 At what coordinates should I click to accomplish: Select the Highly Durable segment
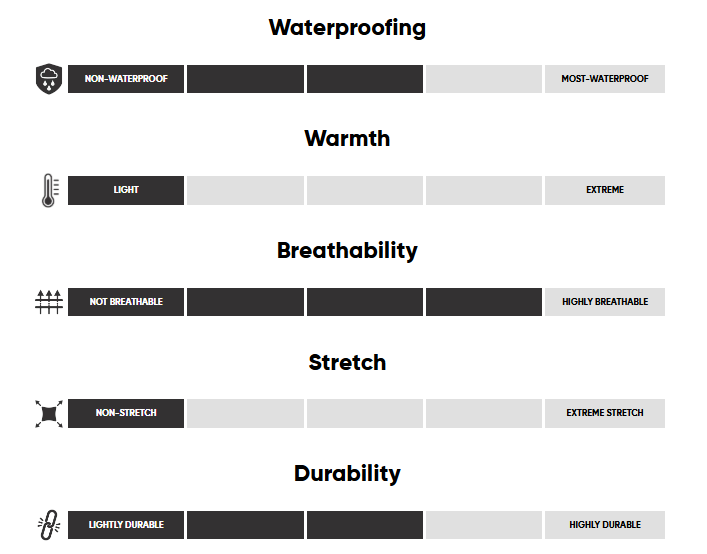(x=605, y=525)
